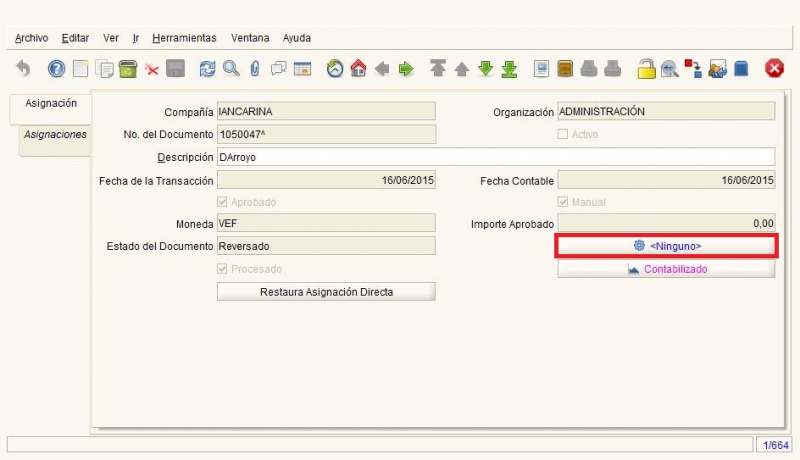Viewport: 800px width, 460px height.
Task: Jump to last record with green arrow
Action: (x=509, y=69)
